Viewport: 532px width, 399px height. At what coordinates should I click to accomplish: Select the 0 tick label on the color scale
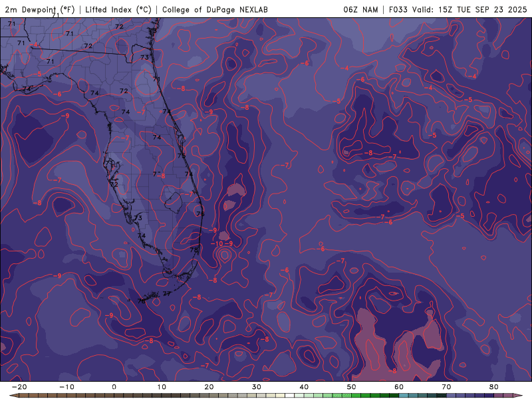point(114,387)
